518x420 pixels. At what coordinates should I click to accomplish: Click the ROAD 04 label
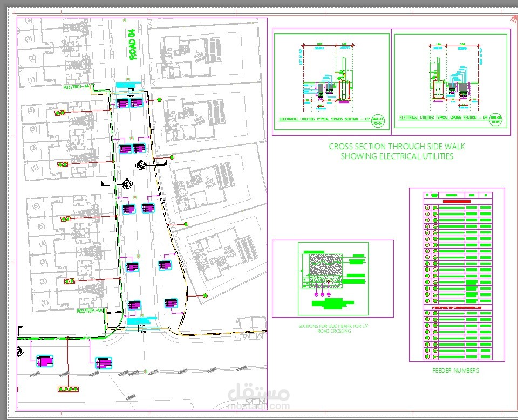133,45
